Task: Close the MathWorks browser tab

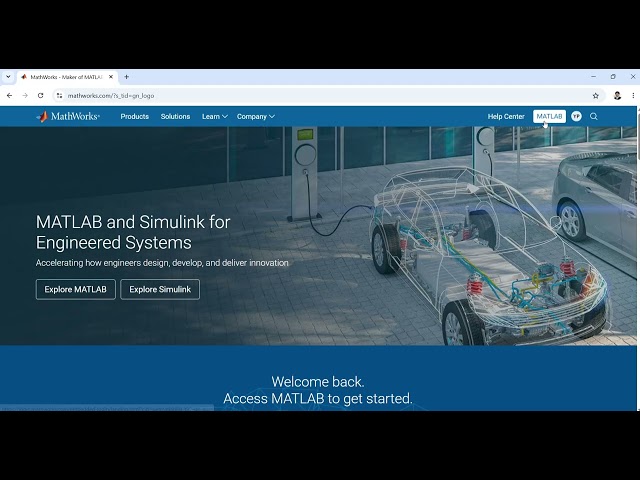Action: click(111, 77)
